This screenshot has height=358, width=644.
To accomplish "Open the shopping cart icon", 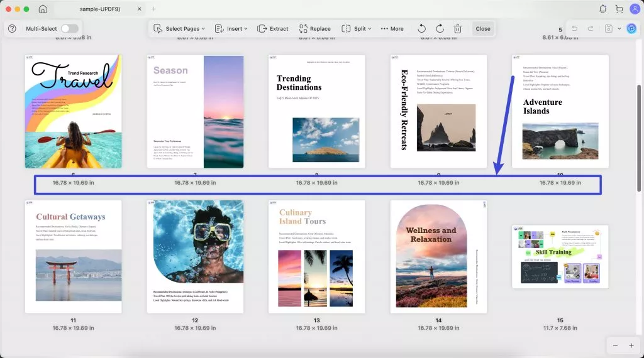I will (619, 9).
